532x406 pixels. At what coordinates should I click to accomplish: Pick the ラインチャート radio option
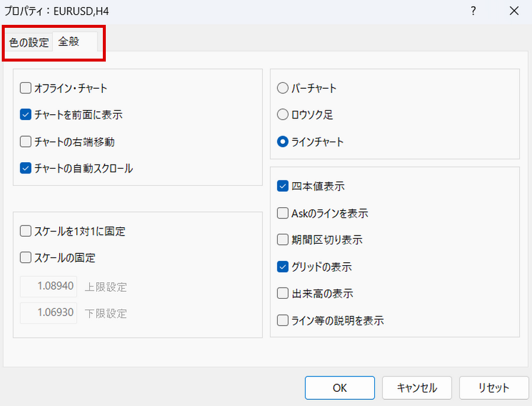click(x=283, y=141)
